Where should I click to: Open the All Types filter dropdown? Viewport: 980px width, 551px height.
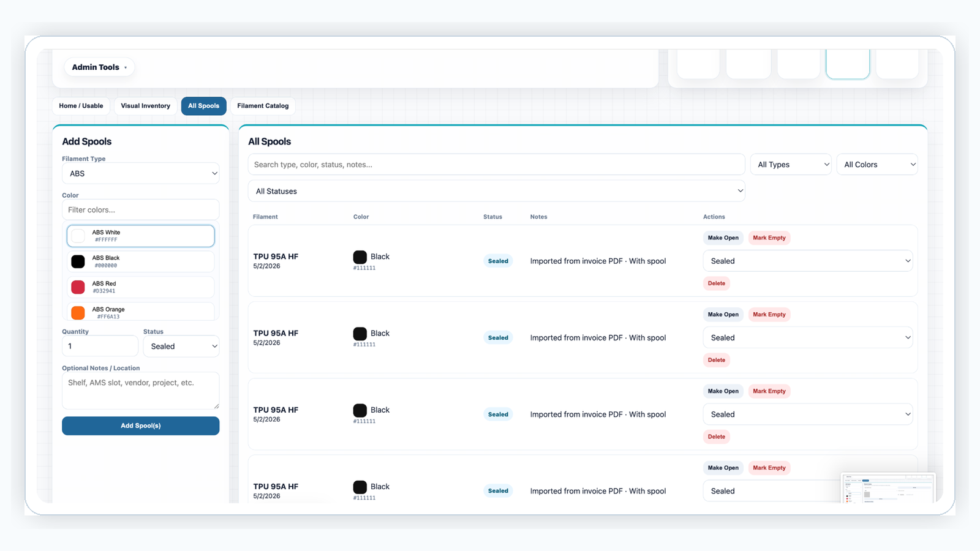coord(791,164)
